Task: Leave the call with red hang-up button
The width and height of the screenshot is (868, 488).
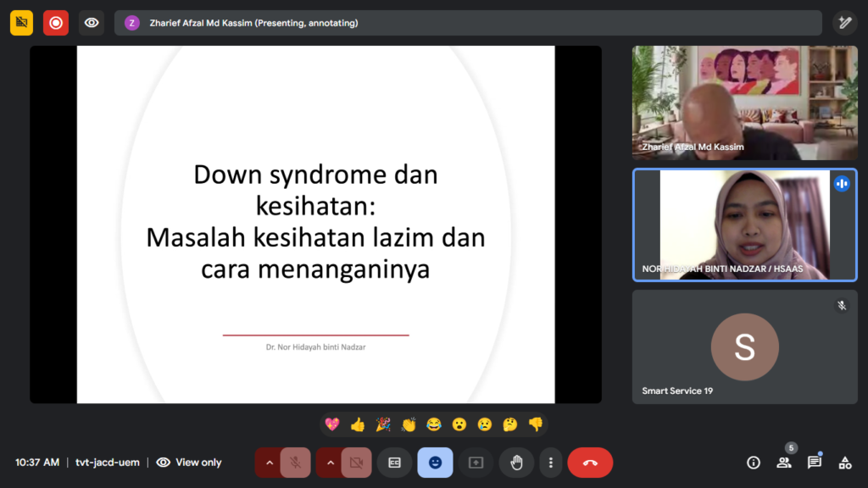Action: 590,463
